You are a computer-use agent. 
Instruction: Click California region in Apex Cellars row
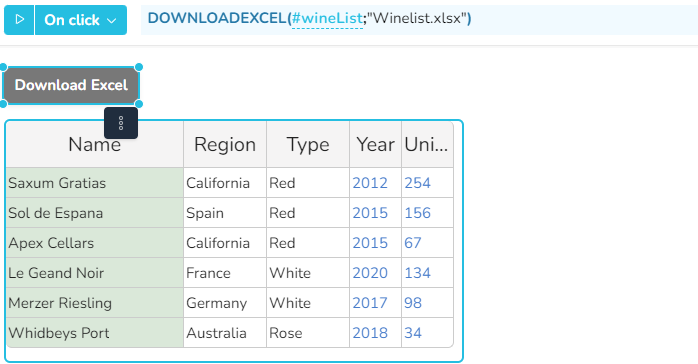[225, 243]
